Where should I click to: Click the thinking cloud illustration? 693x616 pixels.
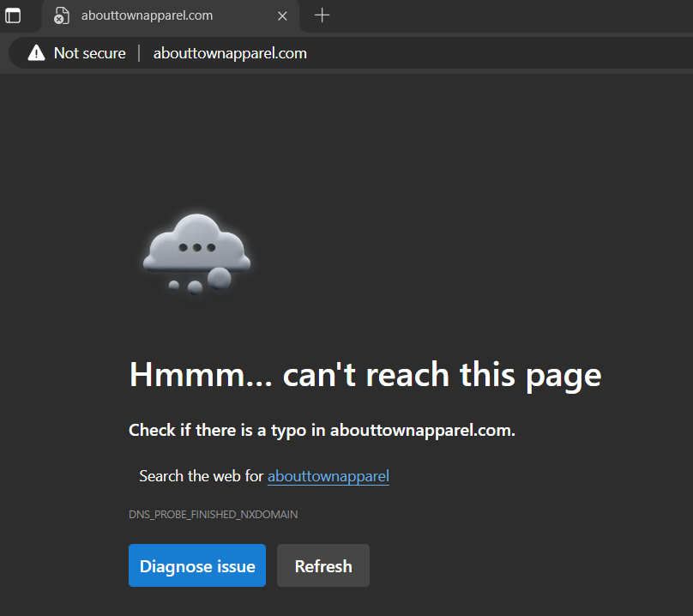(196, 245)
